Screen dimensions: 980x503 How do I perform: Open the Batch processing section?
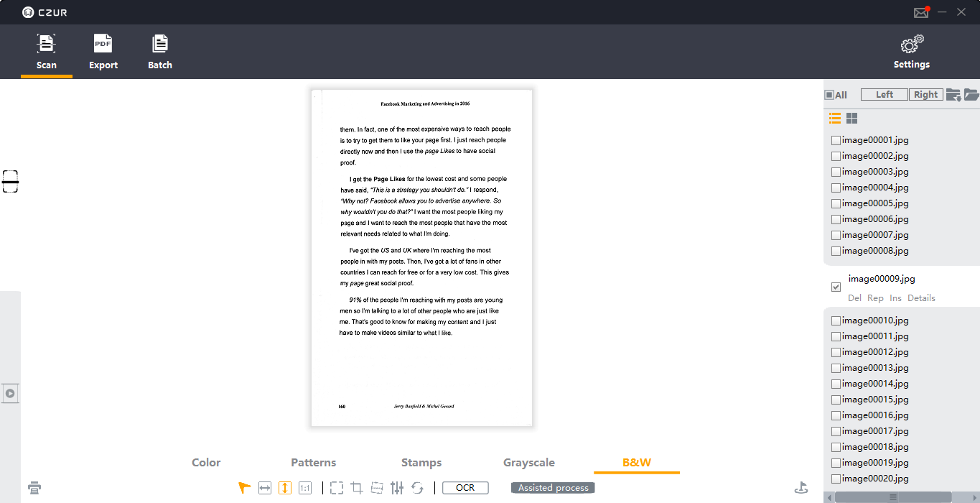(159, 52)
